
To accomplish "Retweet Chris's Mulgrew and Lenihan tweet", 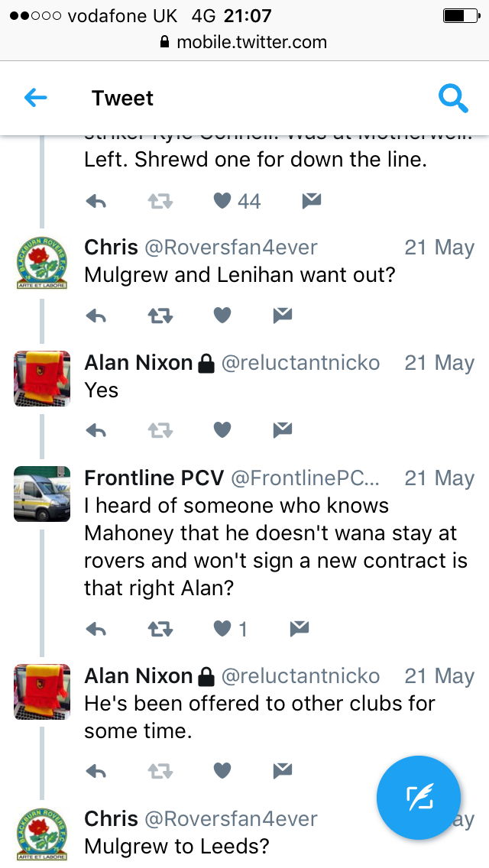I will 160,316.
